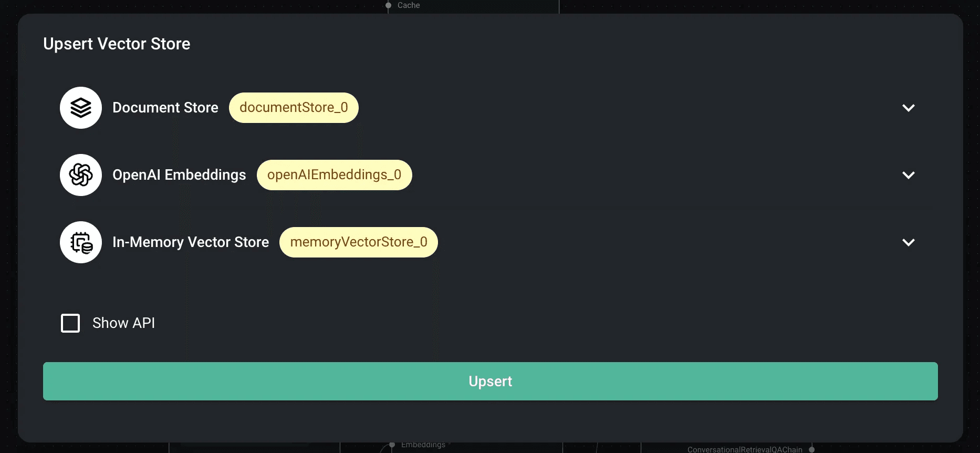
Task: Select the memoryVectorStore_0 ID chip
Action: tap(358, 242)
